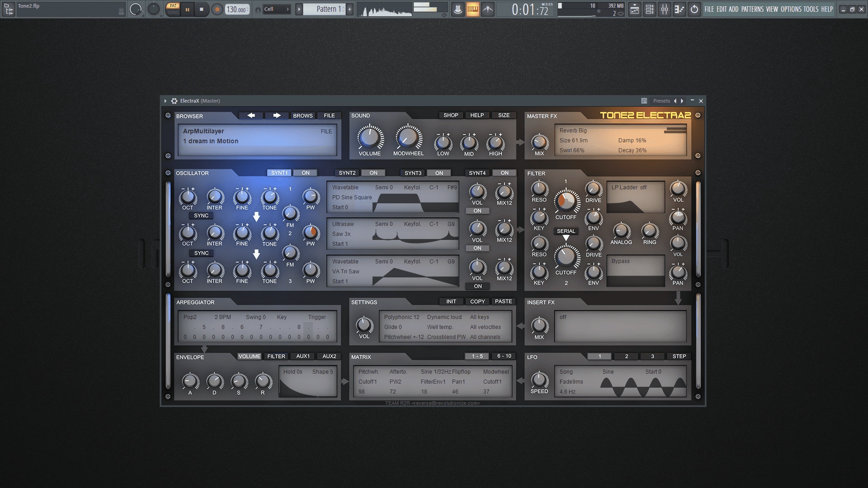Viewport: 868px width, 488px height.
Task: Open the PATTERNS menu
Action: click(x=752, y=9)
